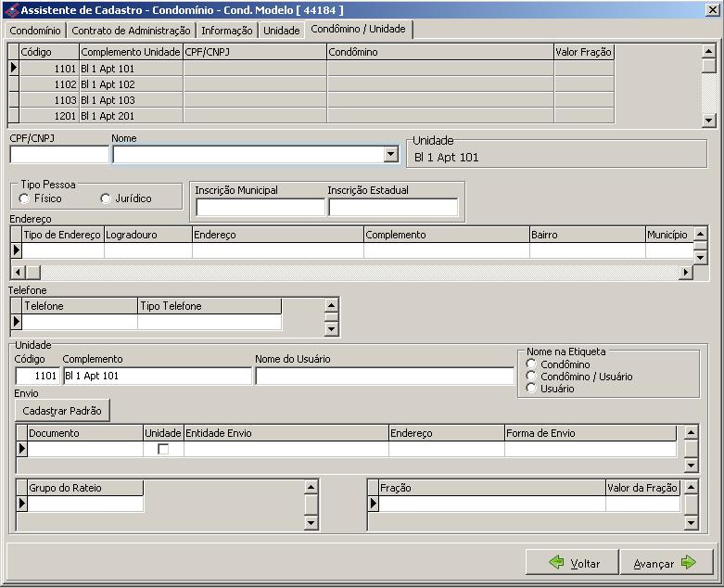Select row marker for unit 1101

click(14, 68)
